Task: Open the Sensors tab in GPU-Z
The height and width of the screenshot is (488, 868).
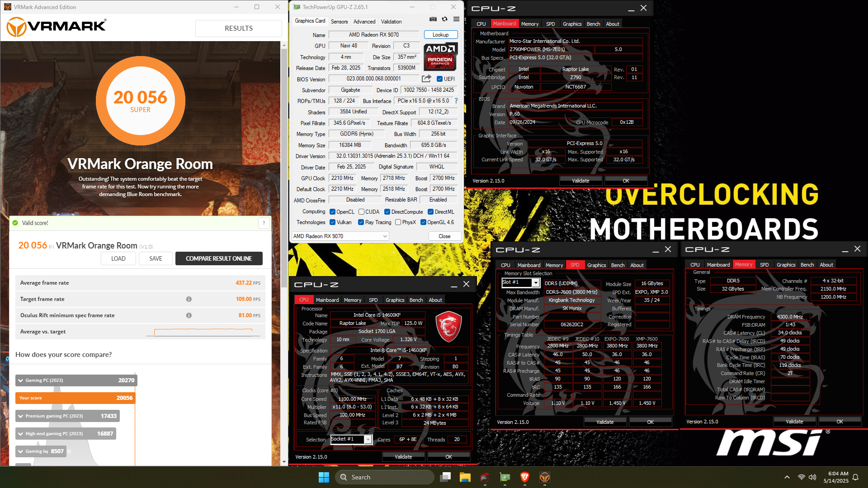Action: click(339, 22)
